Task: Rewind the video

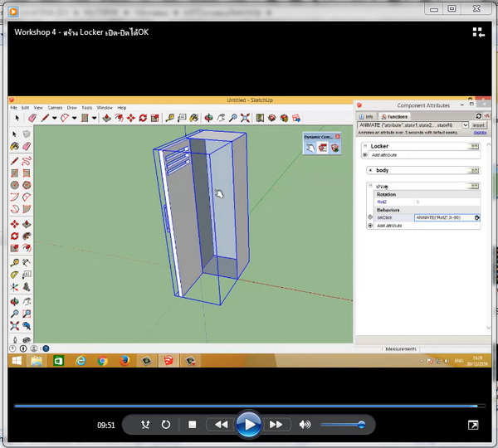Action: (221, 425)
